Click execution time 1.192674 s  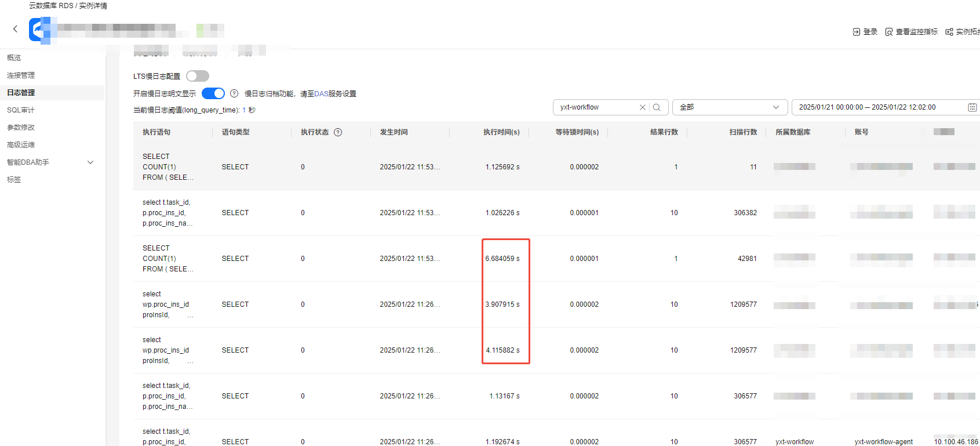502,442
